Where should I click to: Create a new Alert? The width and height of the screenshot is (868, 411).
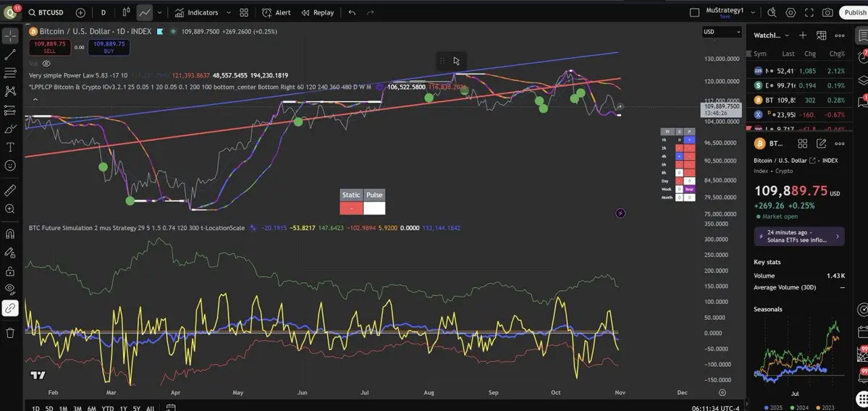[276, 12]
